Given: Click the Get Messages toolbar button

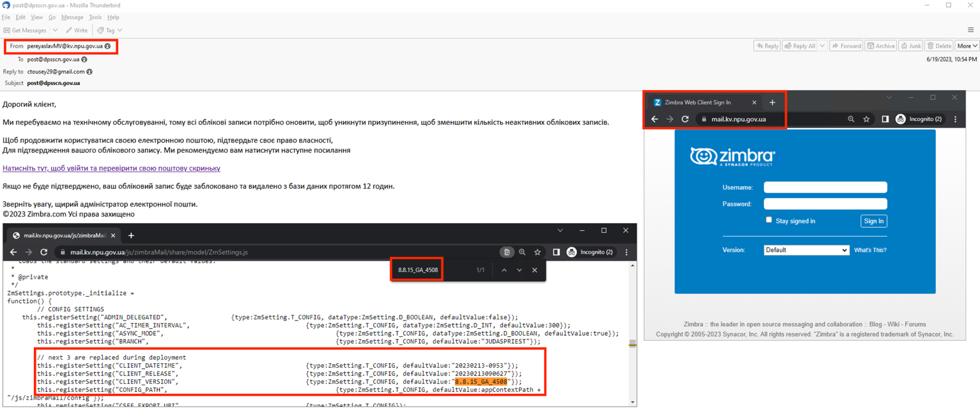Looking at the screenshot, I should (25, 30).
